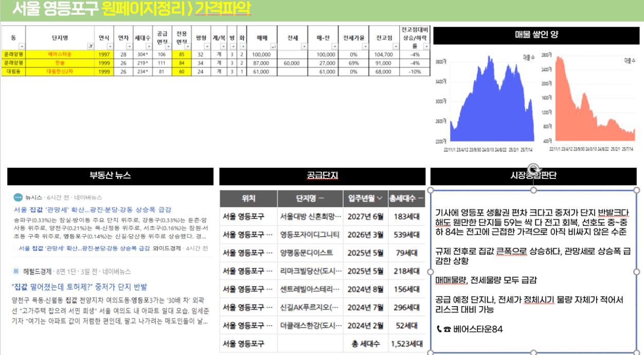Open the 매매 column sort dropdown

pos(273,47)
